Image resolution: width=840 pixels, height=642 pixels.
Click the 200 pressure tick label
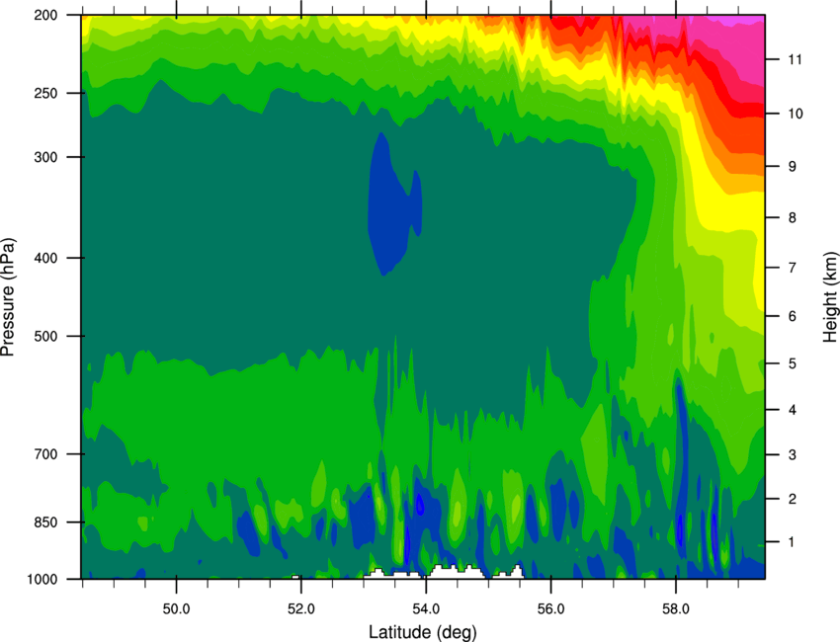tap(46, 15)
